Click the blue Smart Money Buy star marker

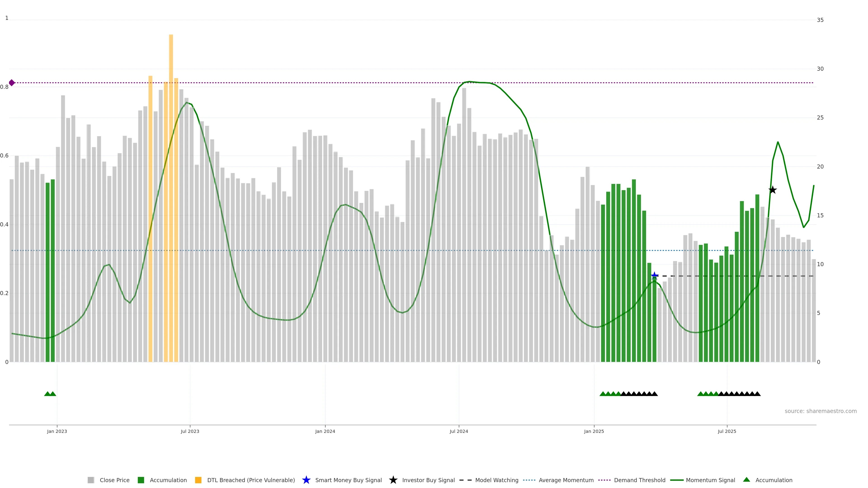pyautogui.click(x=654, y=276)
